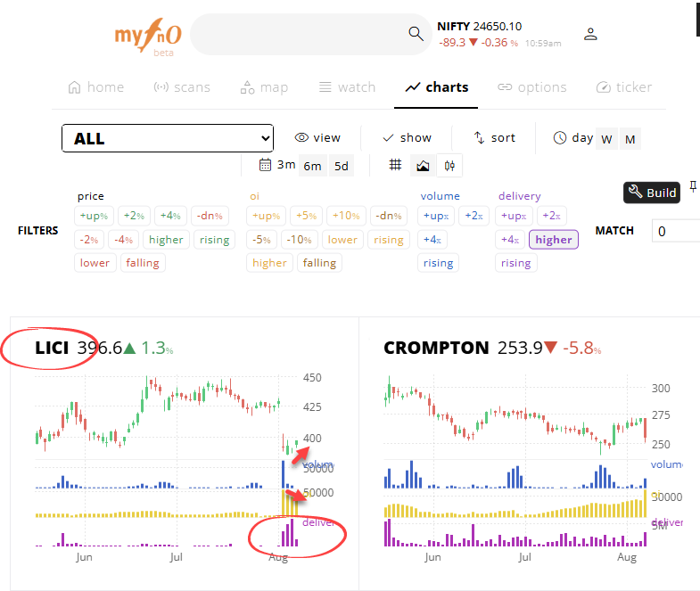700x591 pixels.
Task: Toggle price -dn% filter
Action: click(210, 216)
